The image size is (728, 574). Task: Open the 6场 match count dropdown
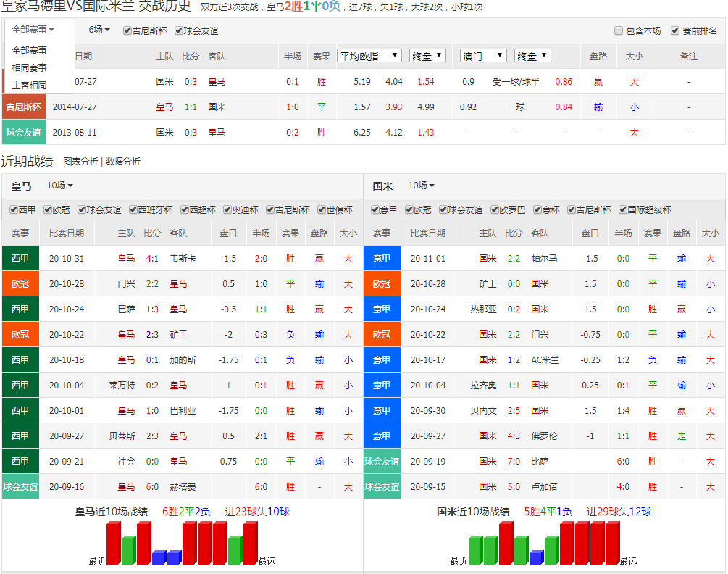(99, 30)
